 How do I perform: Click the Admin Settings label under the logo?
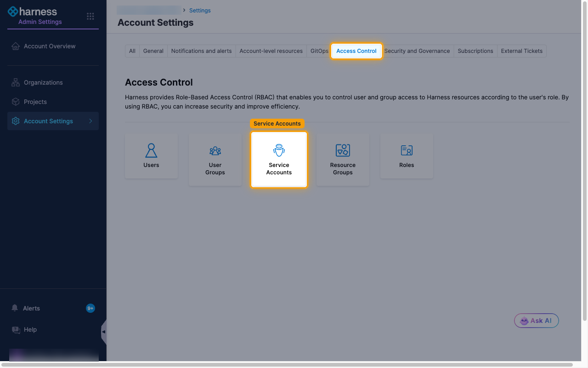coord(40,22)
